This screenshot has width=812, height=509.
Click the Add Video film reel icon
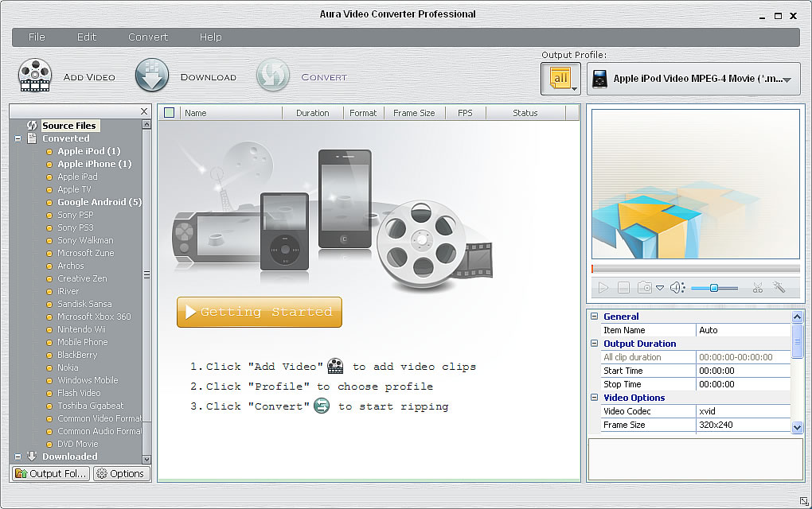point(35,76)
